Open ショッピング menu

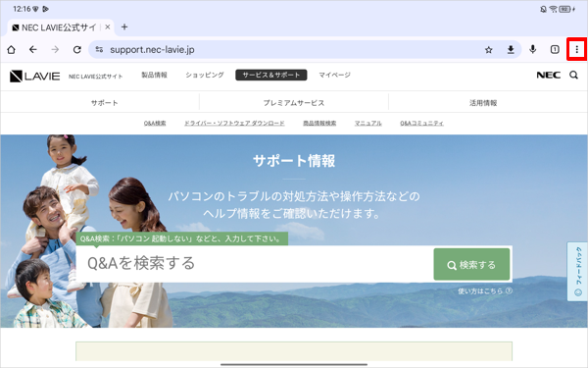pos(205,75)
